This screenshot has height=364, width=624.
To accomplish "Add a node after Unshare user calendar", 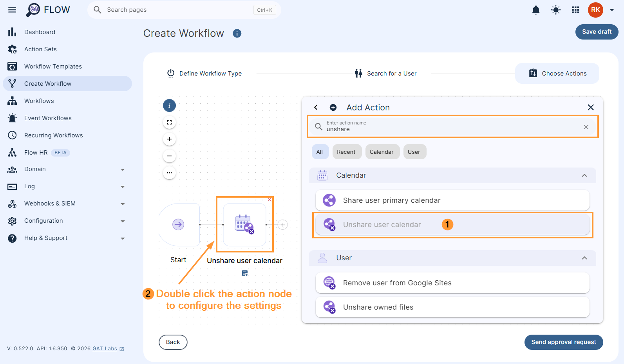I will click(282, 225).
